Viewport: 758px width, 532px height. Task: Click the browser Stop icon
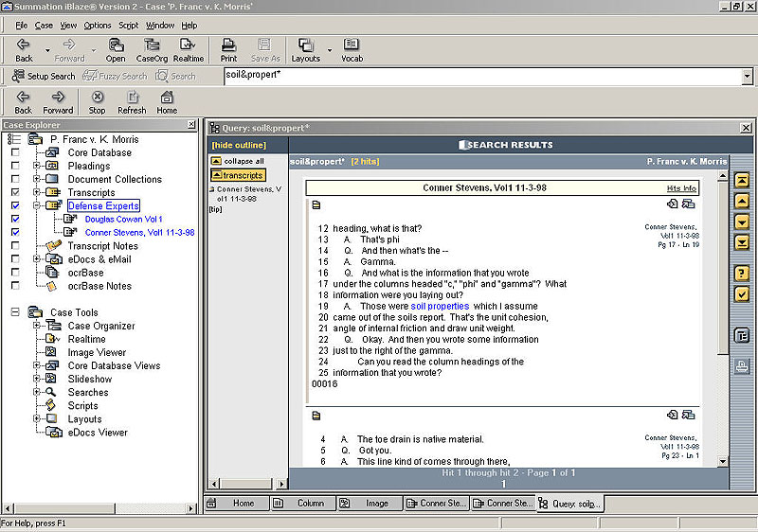(x=98, y=102)
